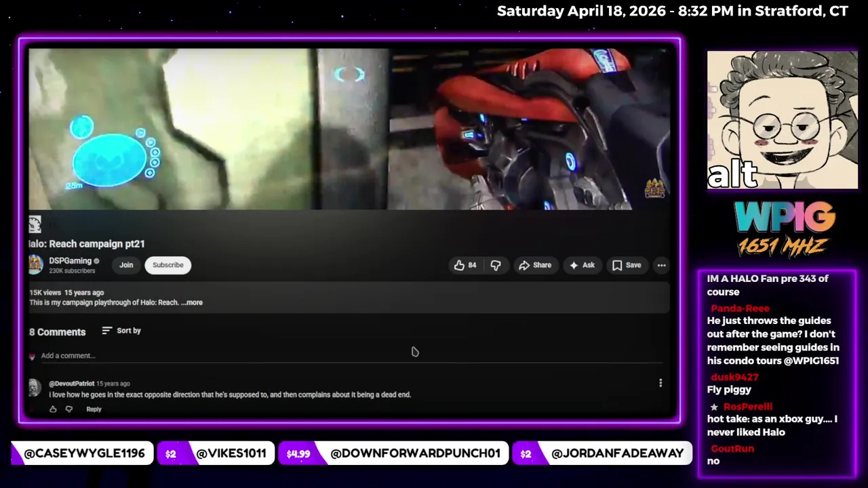Click the $4.99 donation badge

coord(298,453)
